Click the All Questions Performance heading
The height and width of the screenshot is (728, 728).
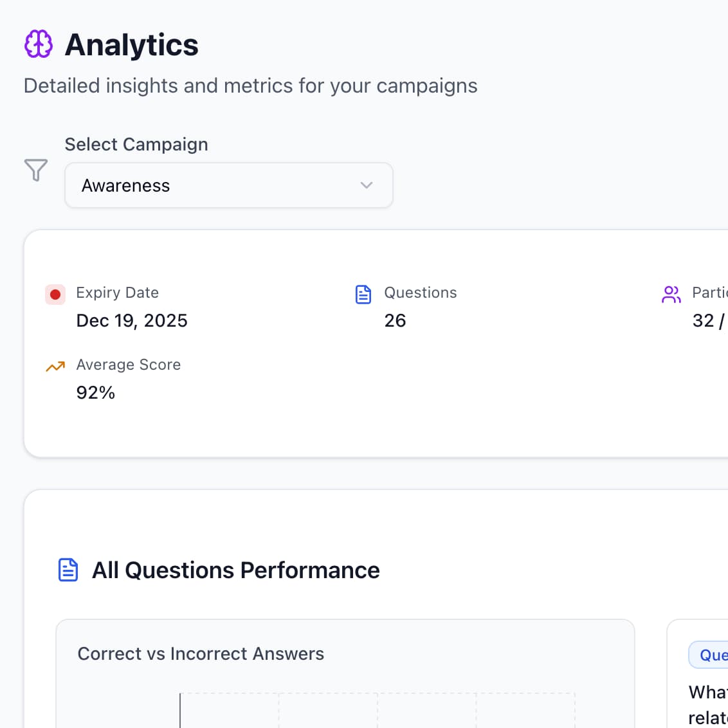(236, 570)
